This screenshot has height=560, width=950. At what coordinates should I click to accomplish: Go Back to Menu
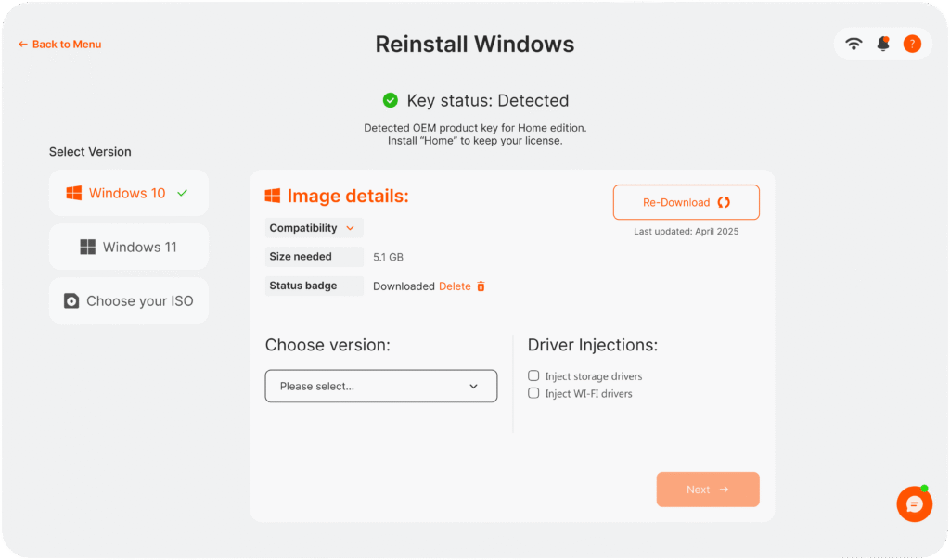tap(60, 44)
